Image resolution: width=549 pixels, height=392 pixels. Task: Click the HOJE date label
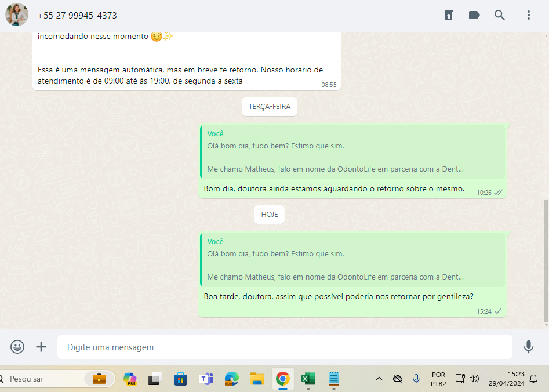[x=269, y=215]
